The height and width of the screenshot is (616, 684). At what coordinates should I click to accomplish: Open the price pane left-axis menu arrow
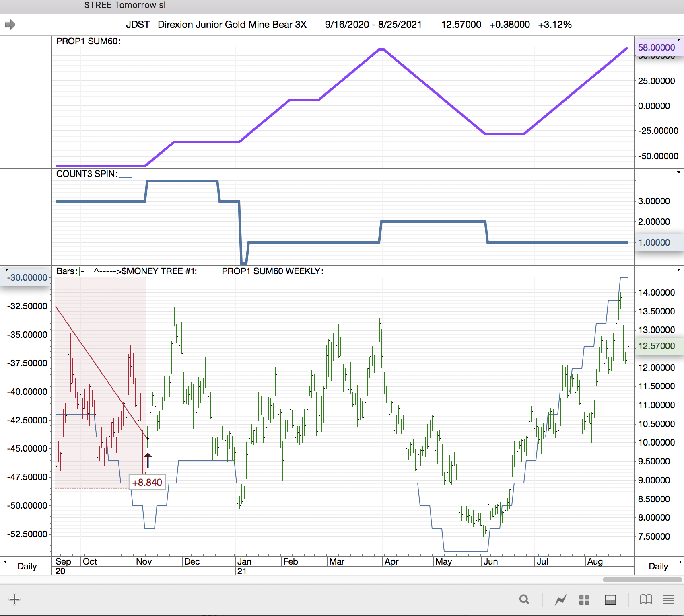7,270
